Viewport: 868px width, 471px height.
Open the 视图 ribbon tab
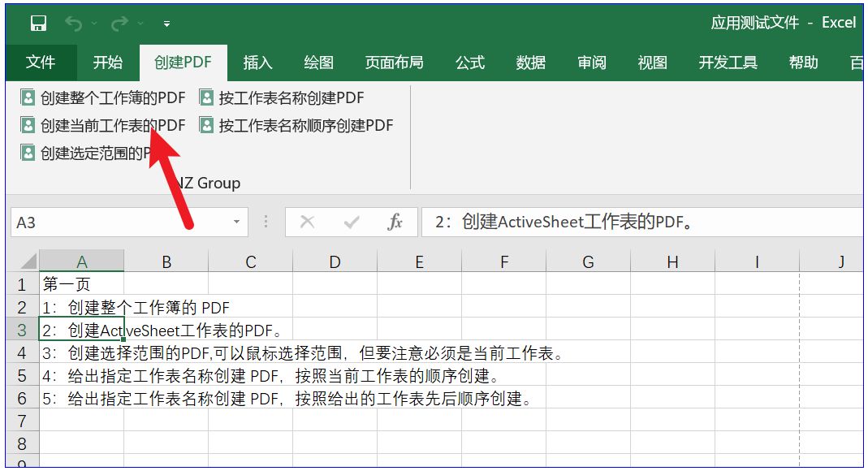coord(652,62)
